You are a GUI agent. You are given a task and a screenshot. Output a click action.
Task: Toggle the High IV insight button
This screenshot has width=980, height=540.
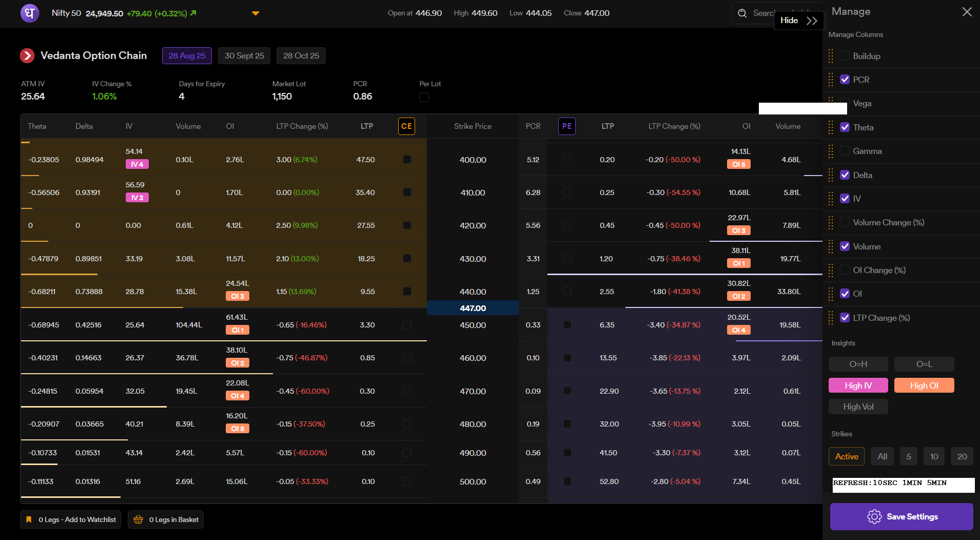pos(858,385)
